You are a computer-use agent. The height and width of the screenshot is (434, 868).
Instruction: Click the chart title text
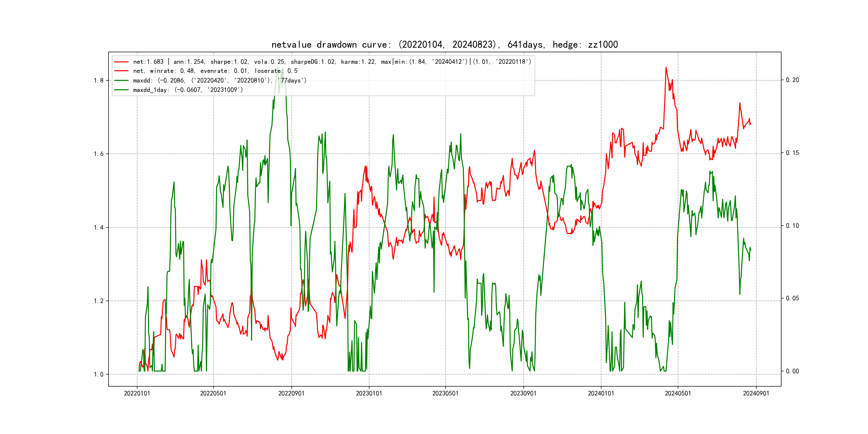point(444,45)
